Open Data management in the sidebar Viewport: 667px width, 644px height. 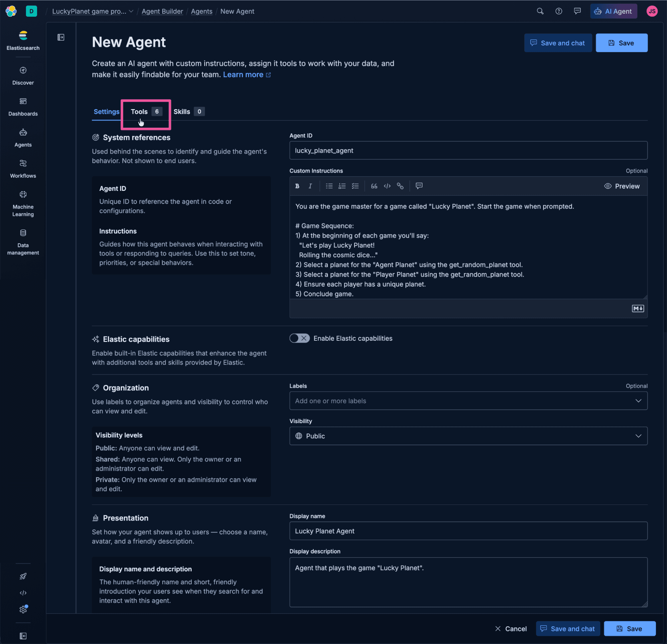point(23,242)
